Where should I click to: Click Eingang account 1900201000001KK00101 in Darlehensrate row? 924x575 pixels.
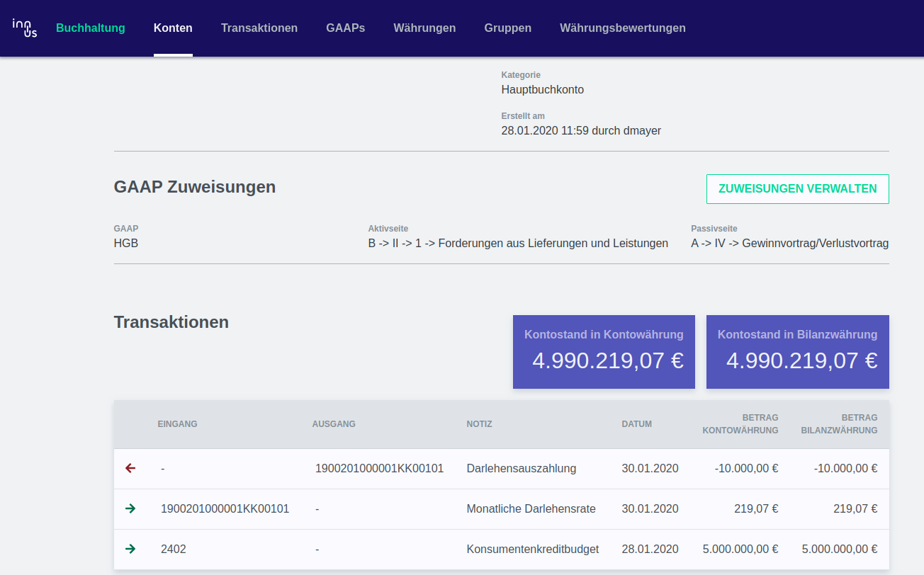pos(225,508)
